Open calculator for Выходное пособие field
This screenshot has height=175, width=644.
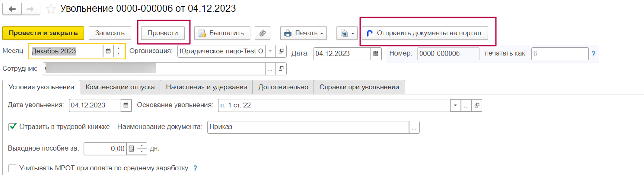(x=131, y=149)
